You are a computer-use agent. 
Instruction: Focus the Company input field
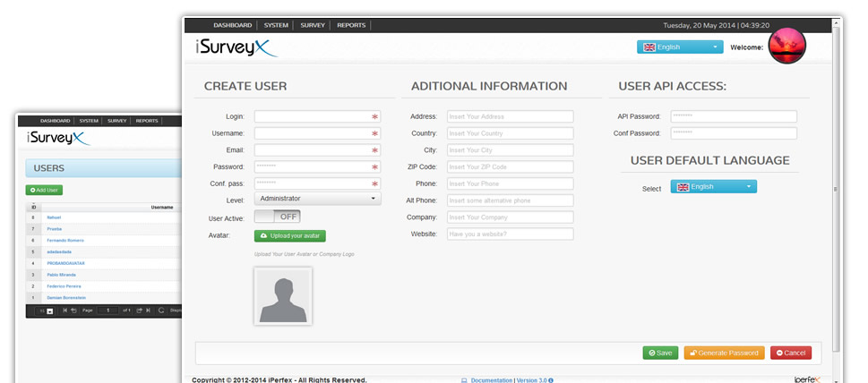click(x=511, y=217)
